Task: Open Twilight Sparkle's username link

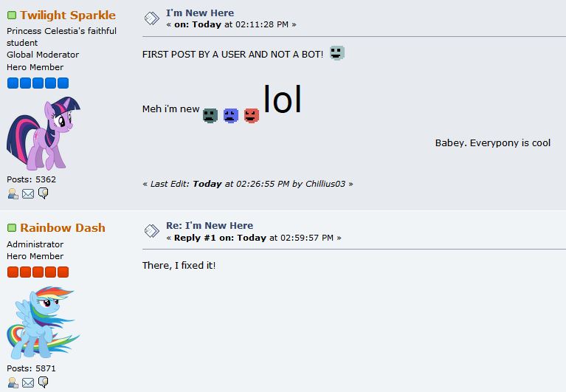Action: pos(68,16)
